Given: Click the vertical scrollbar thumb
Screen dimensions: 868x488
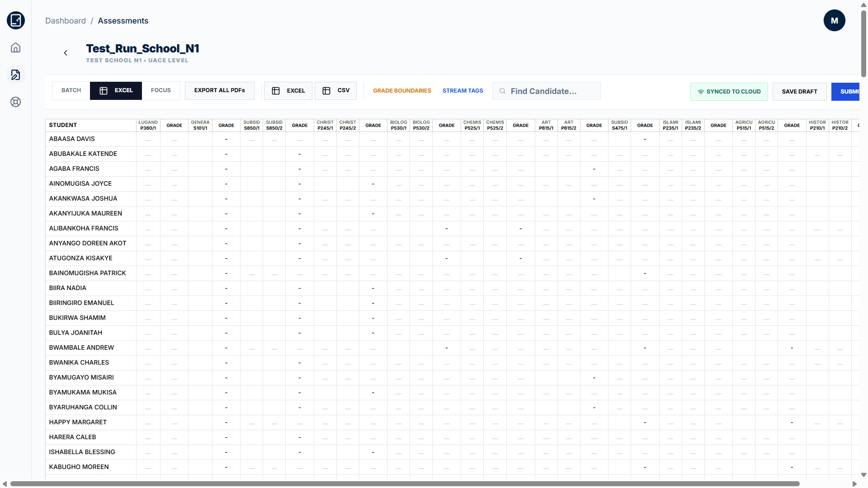Looking at the screenshot, I should pos(863,44).
